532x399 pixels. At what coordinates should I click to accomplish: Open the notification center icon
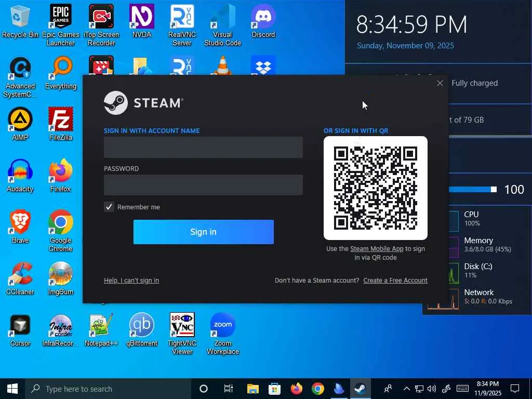515,389
